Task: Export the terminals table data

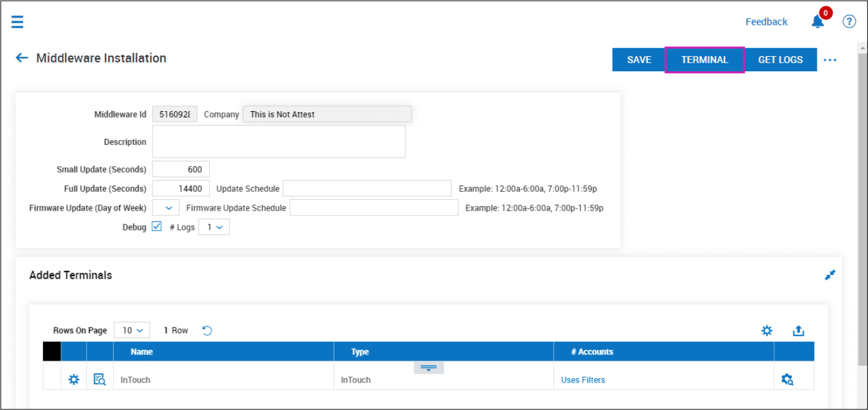Action: pos(798,331)
